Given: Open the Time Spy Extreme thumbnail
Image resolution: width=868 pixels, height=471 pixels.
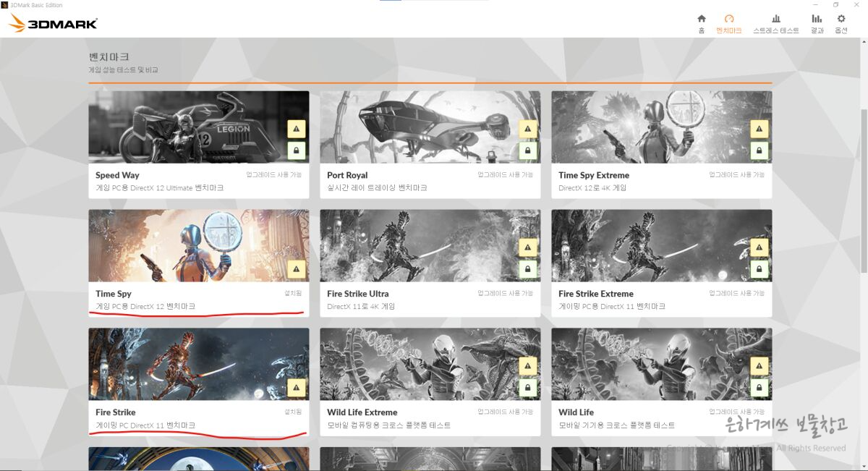Looking at the screenshot, I should pyautogui.click(x=662, y=127).
